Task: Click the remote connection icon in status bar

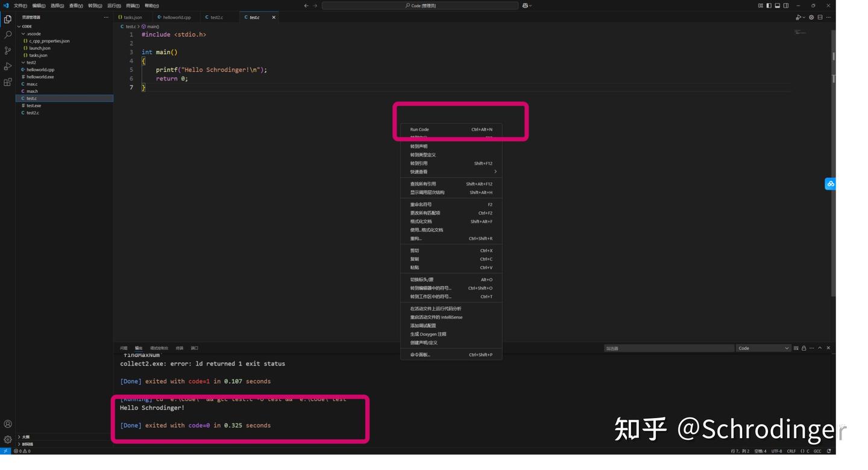Action: pyautogui.click(x=4, y=451)
